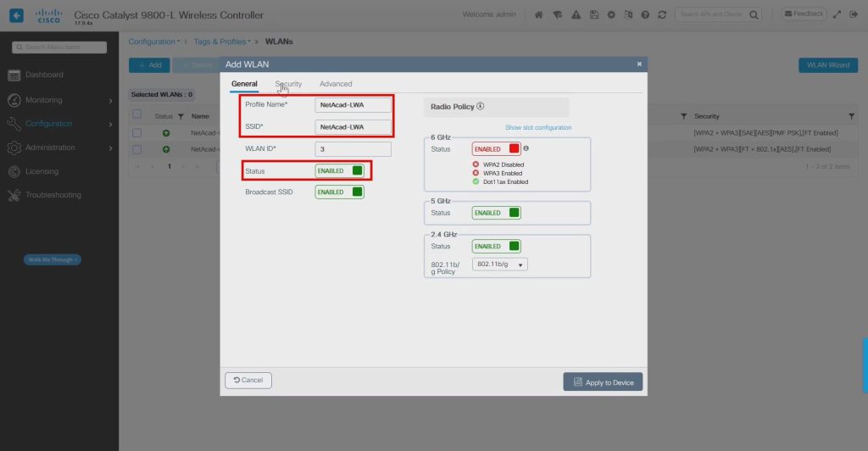Click the Search APs and Clients field
868x451 pixels.
coord(712,14)
